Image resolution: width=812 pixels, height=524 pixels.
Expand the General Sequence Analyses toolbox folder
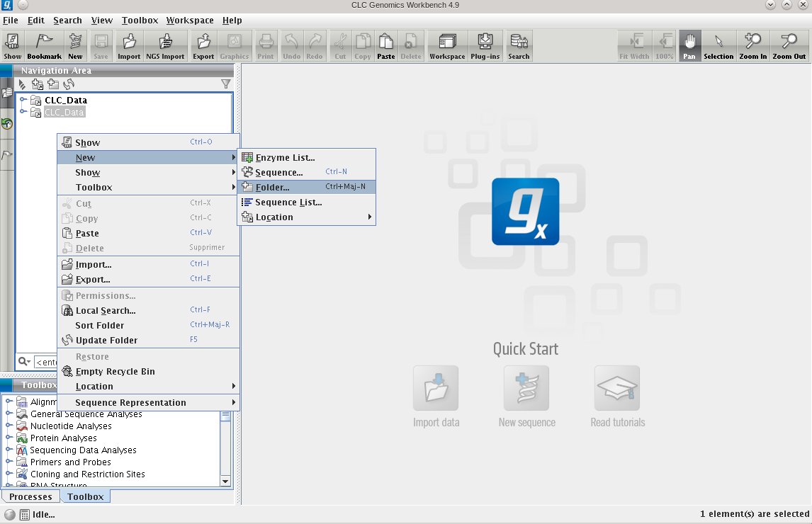point(9,414)
